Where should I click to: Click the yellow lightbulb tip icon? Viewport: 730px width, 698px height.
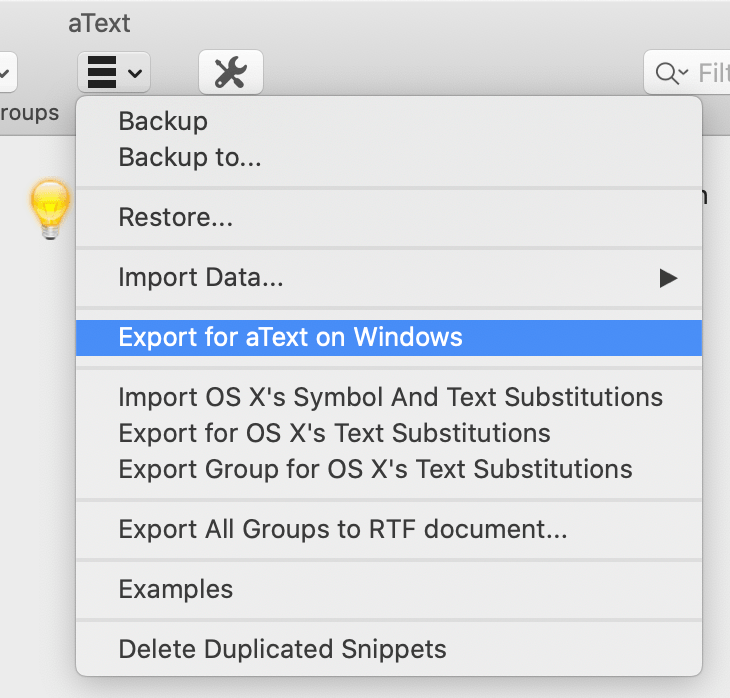point(51,208)
